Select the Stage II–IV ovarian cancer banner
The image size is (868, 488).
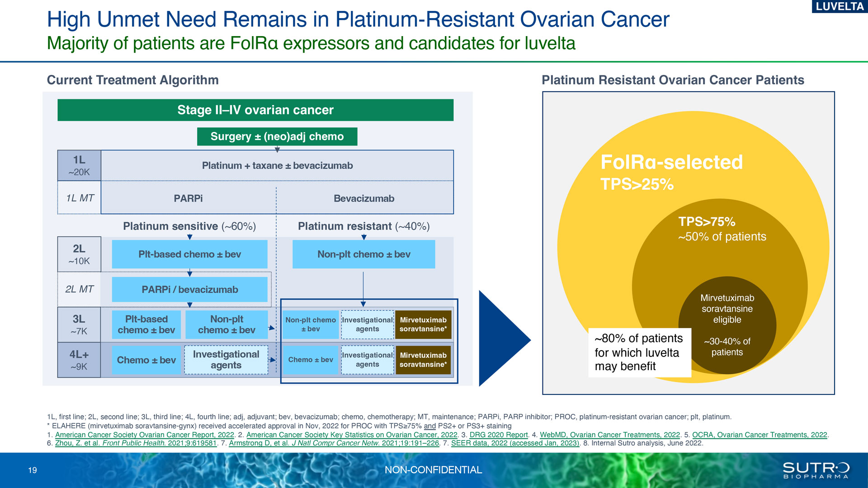(x=255, y=110)
